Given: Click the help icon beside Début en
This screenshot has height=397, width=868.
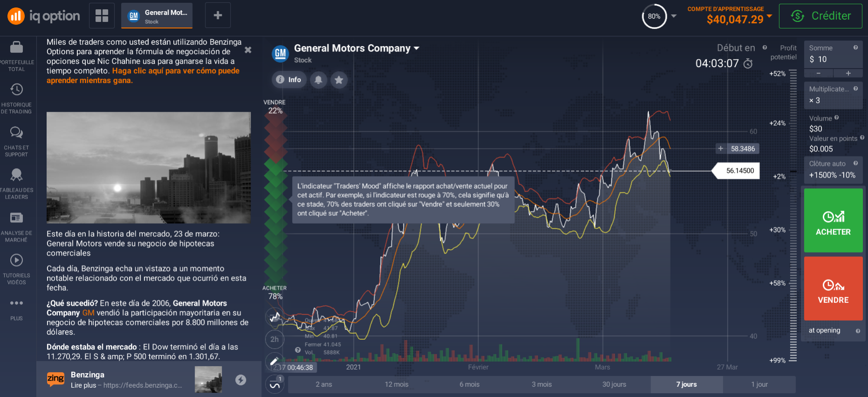Looking at the screenshot, I should point(765,48).
